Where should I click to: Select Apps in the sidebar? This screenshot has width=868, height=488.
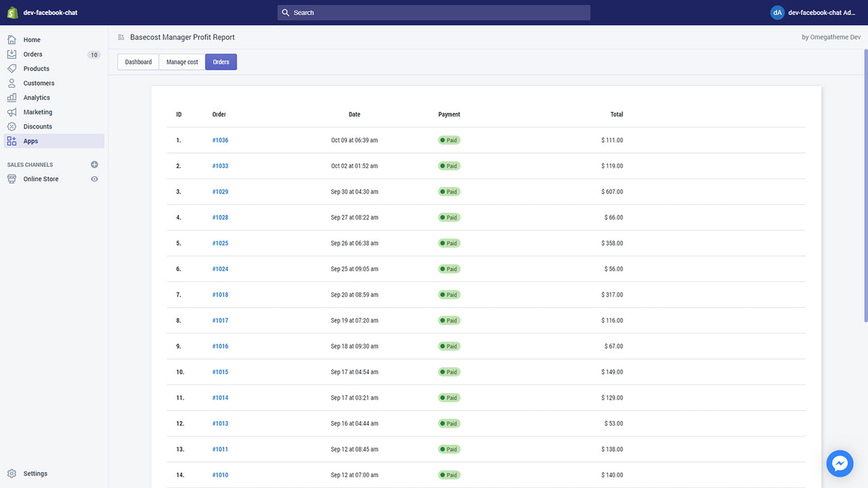(x=29, y=141)
